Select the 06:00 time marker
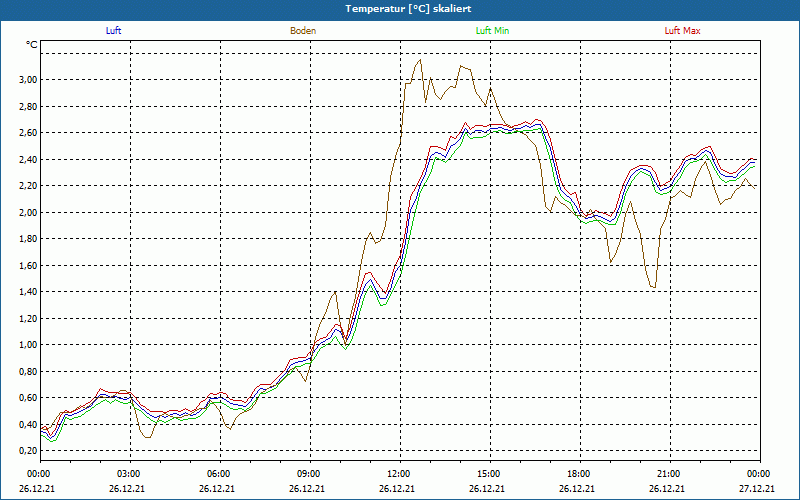The width and height of the screenshot is (800, 500). tap(219, 474)
